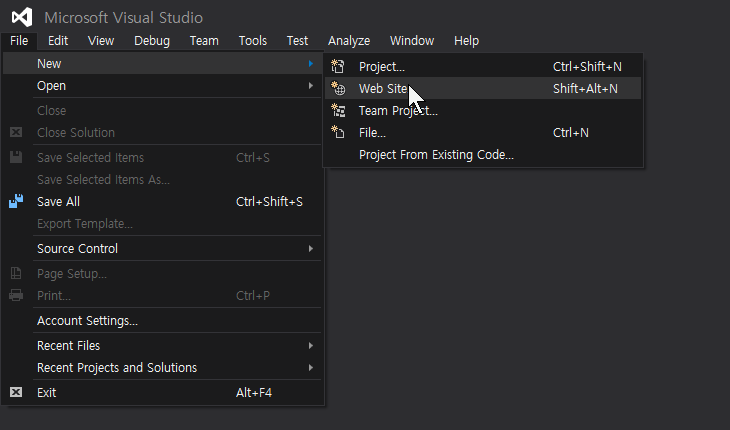Click the Visual Studio logo icon
The image size is (730, 430).
pyautogui.click(x=22, y=17)
